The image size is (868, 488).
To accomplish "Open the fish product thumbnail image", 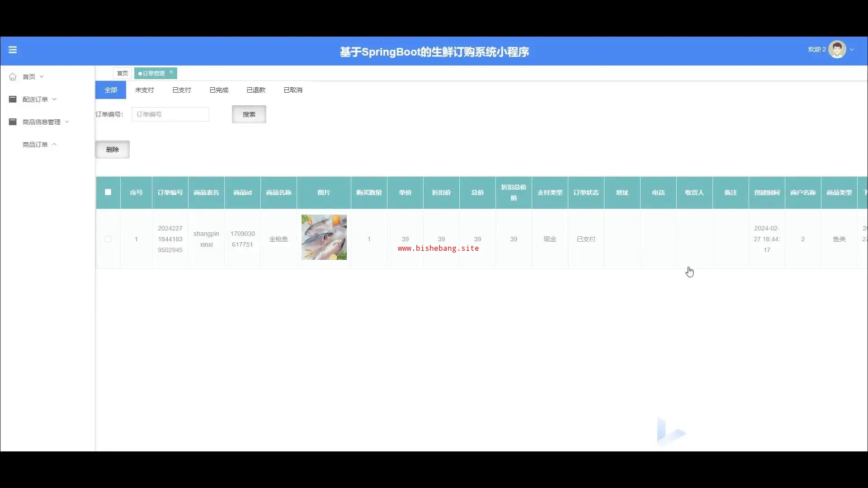I will point(324,237).
